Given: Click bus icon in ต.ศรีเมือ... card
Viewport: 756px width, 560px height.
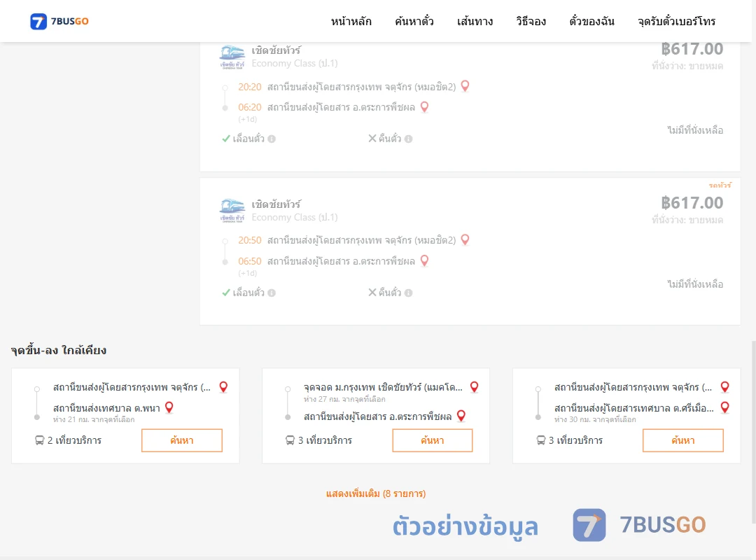Looking at the screenshot, I should (541, 440).
